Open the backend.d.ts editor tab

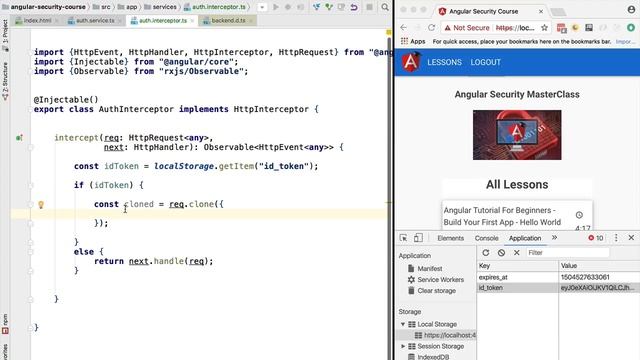pyautogui.click(x=228, y=20)
